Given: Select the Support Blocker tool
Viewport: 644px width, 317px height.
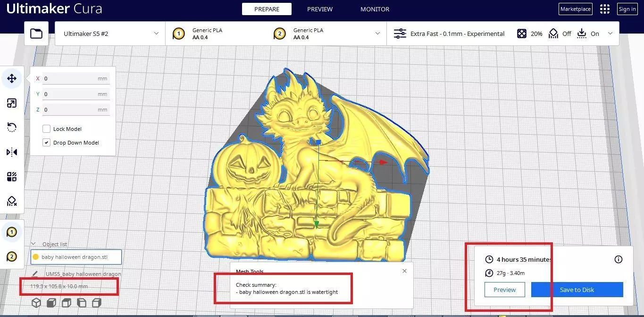Looking at the screenshot, I should coord(12,201).
